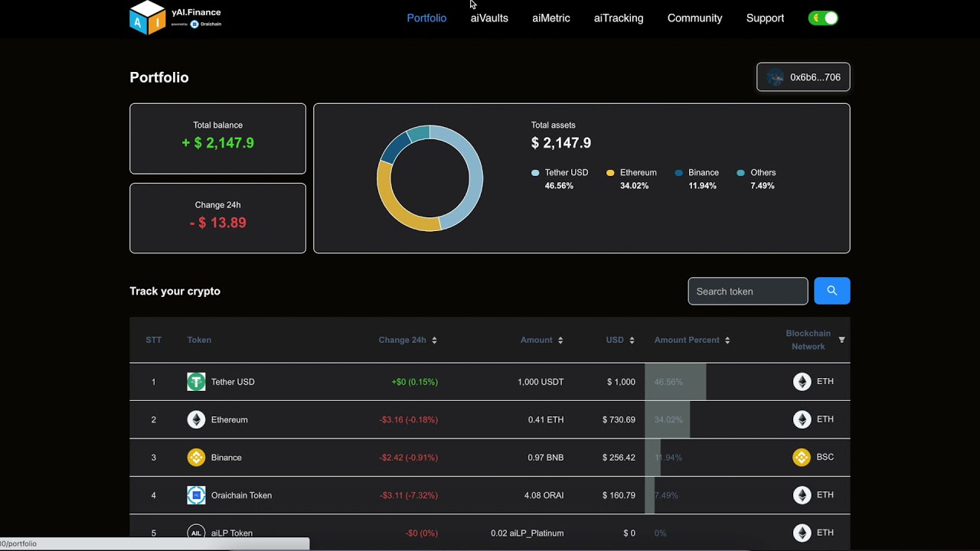Sort table by Amount Percent

[727, 341]
